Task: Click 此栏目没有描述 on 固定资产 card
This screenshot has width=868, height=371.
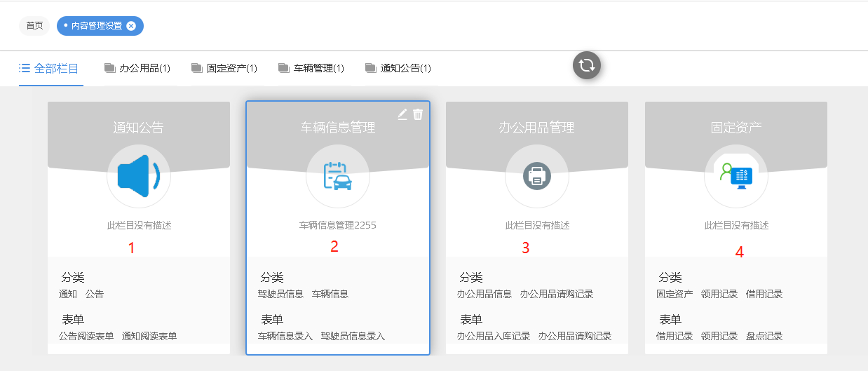Action: click(x=736, y=225)
